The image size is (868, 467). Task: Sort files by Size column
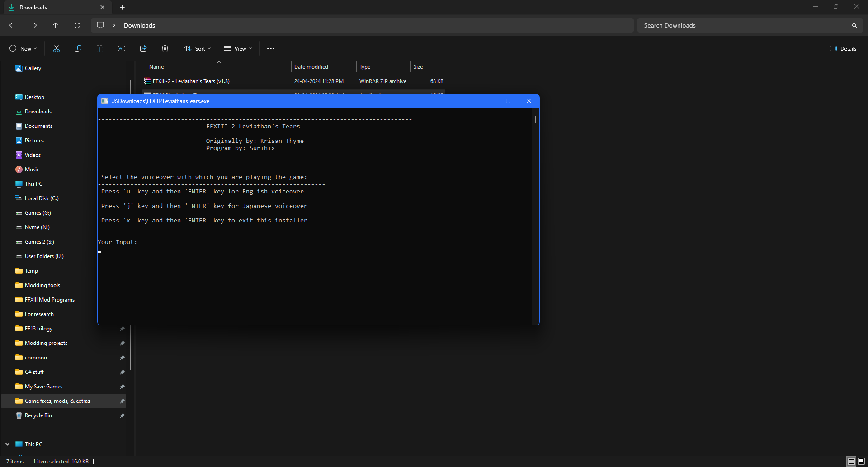pyautogui.click(x=429, y=66)
